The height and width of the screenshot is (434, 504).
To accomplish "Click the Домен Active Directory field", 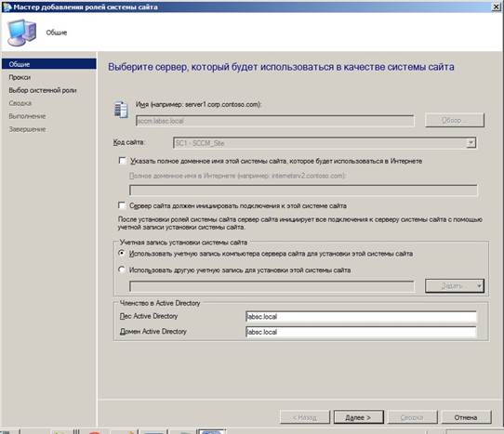I will coord(361,332).
